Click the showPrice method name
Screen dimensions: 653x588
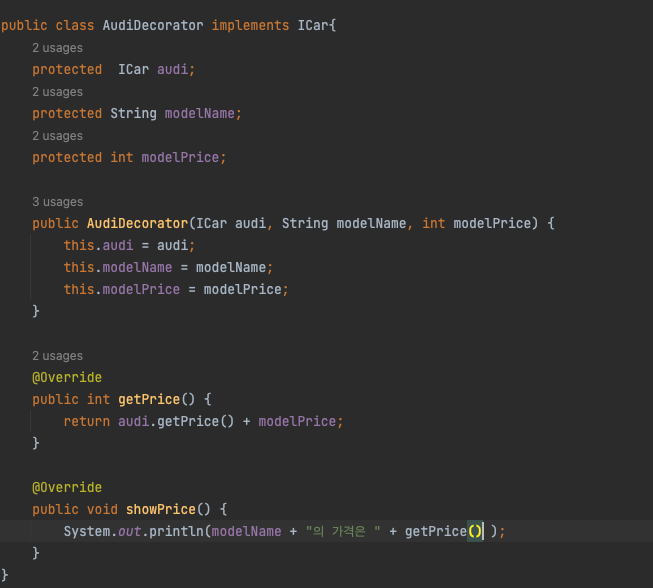coord(161,509)
